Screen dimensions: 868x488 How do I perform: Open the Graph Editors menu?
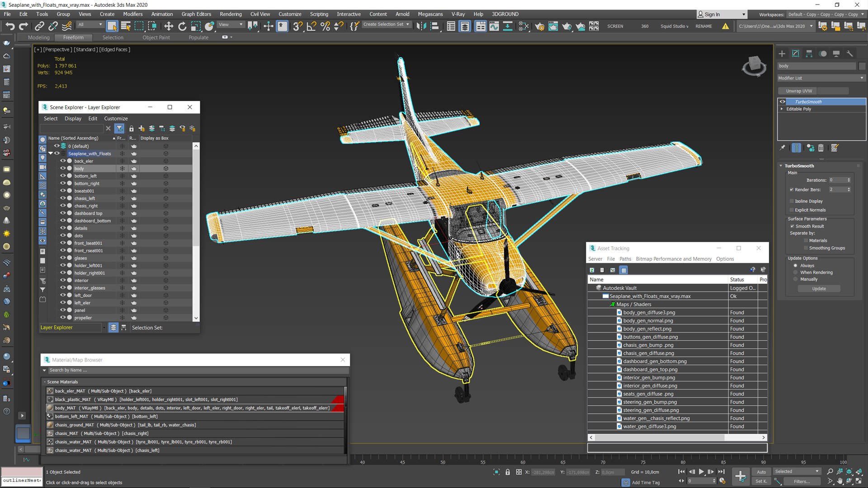pos(196,14)
